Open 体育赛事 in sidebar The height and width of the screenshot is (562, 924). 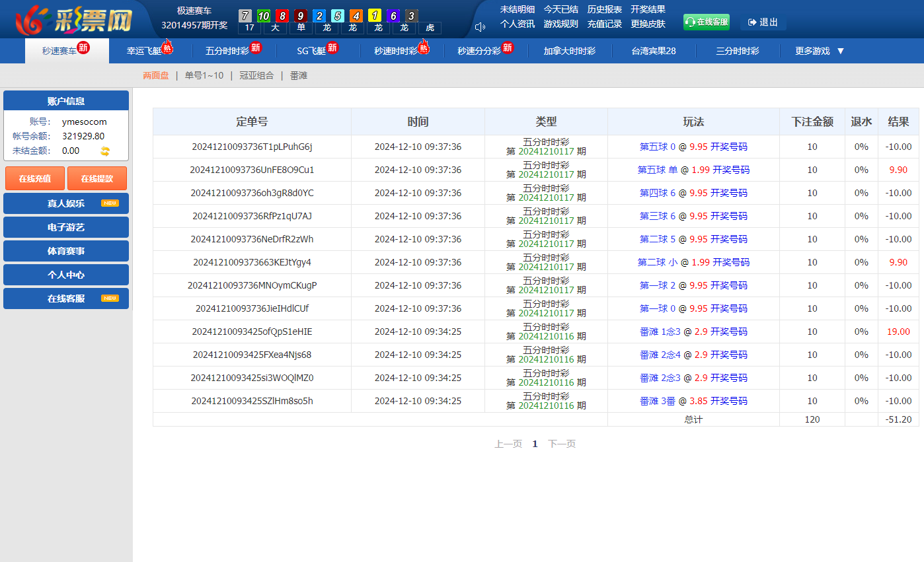66,251
